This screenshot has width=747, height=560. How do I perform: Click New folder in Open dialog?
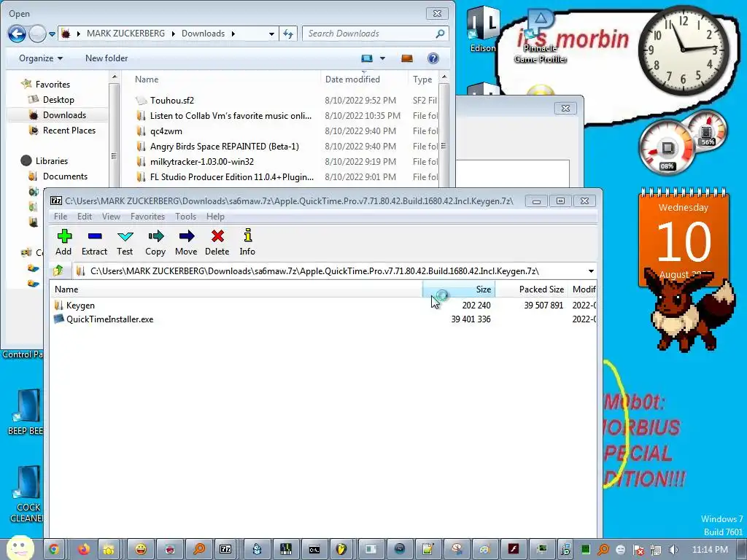point(107,58)
